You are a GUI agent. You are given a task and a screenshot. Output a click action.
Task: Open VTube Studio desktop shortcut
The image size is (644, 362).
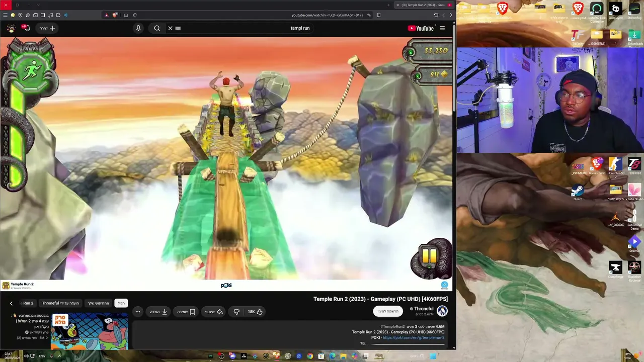[634, 193]
